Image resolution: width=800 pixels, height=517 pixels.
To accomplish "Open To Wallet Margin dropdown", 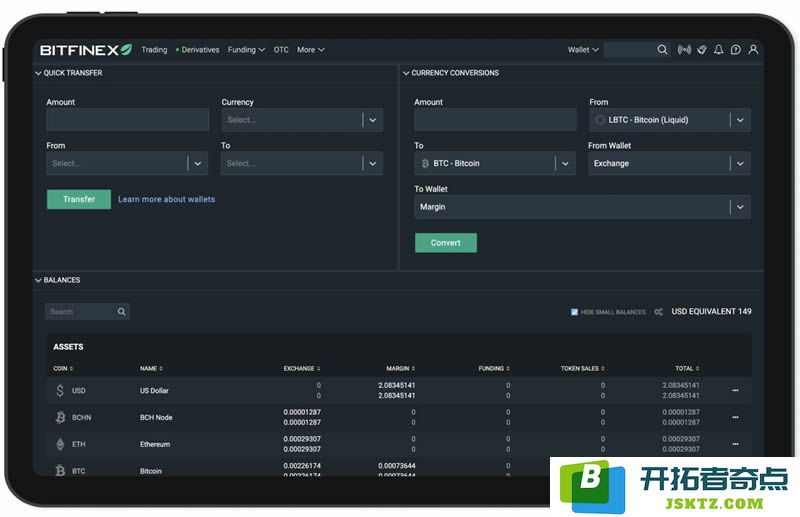I will pos(583,207).
